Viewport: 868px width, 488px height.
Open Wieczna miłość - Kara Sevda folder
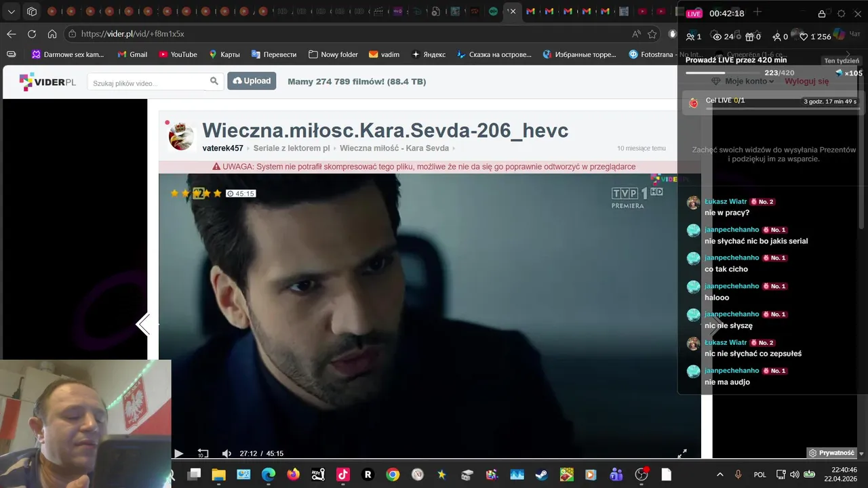(394, 148)
